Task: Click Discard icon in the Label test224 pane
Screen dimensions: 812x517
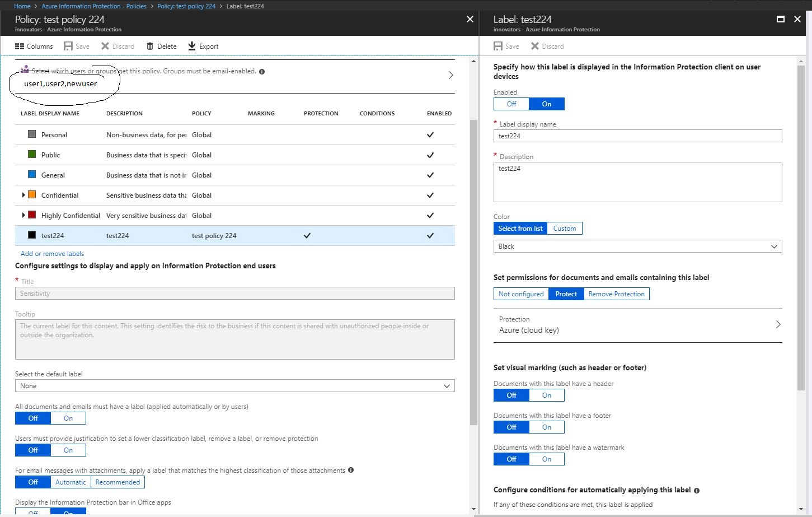Action: click(535, 46)
